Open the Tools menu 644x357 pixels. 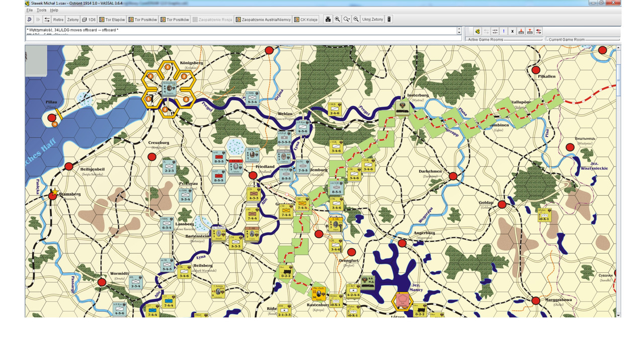point(41,10)
